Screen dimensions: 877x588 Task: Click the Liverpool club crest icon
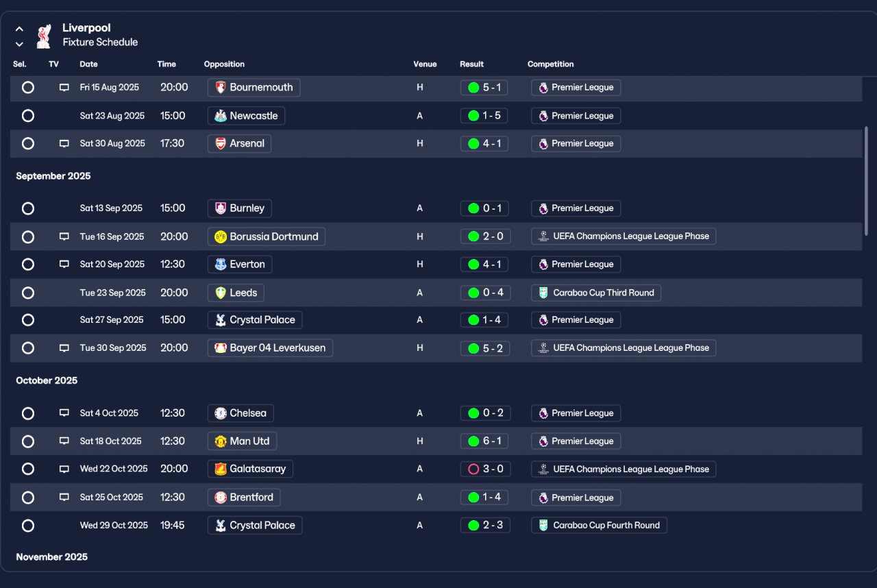pos(44,36)
